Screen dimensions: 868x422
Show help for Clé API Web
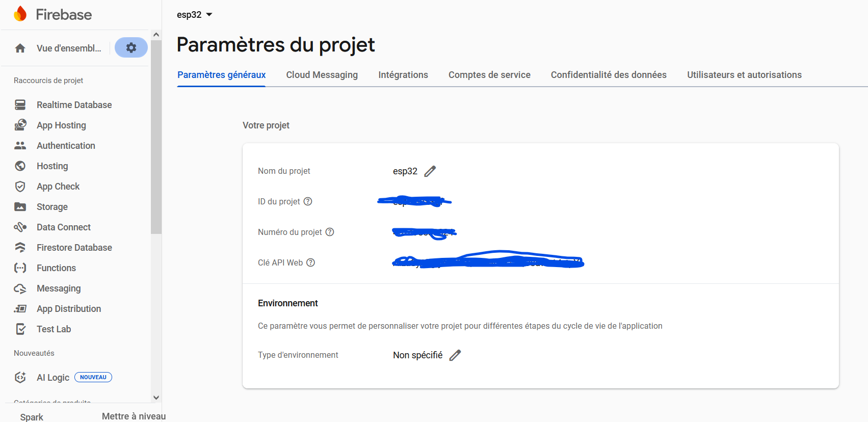311,262
